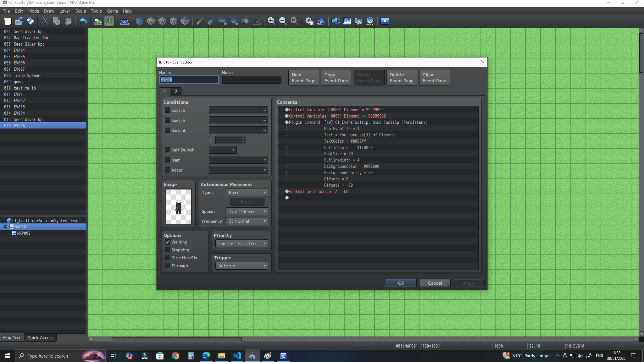The image size is (644, 362).
Task: Switch to Map editing mode icon
Action: coord(98,21)
